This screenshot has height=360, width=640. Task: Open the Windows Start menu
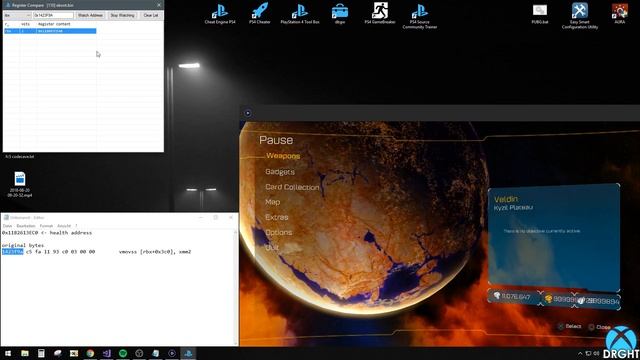tap(8, 353)
